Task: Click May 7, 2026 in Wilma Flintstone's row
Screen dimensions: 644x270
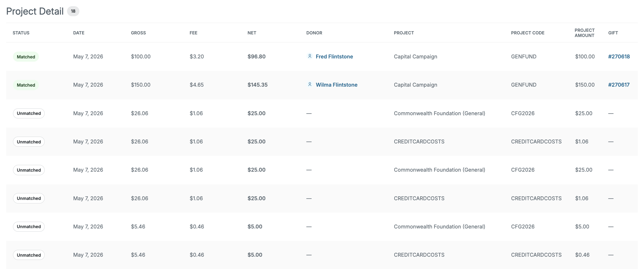Action: pyautogui.click(x=88, y=85)
